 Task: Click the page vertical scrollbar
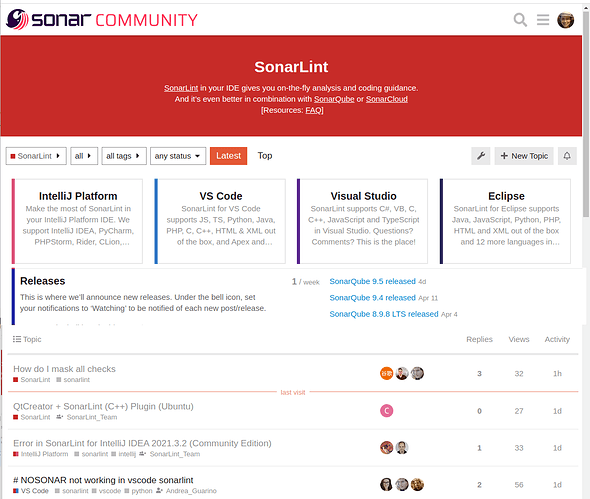(x=586, y=113)
